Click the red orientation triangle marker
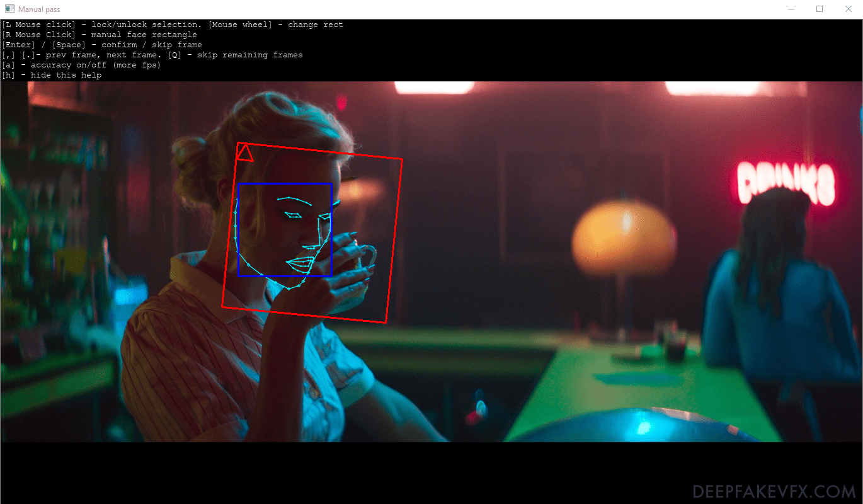 246,152
